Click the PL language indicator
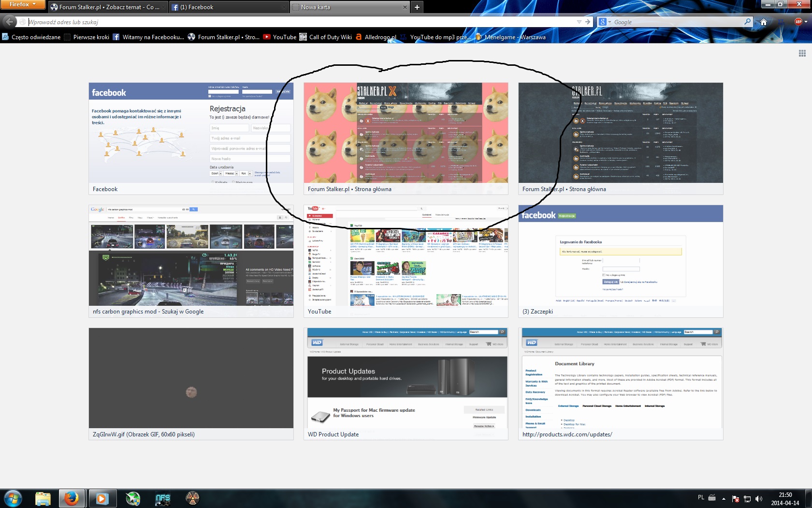812x508 pixels. (701, 497)
